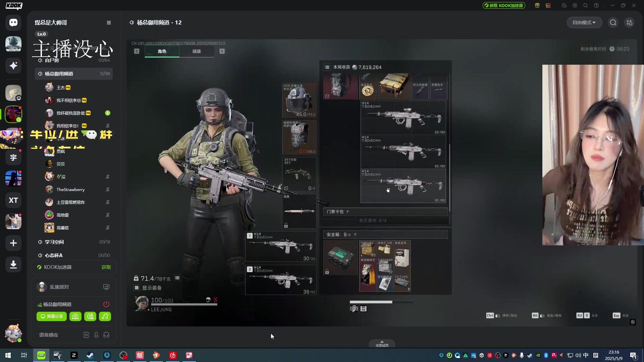Open voice activity waveform settings icon
This screenshot has height=362, width=644.
[x=86, y=335]
